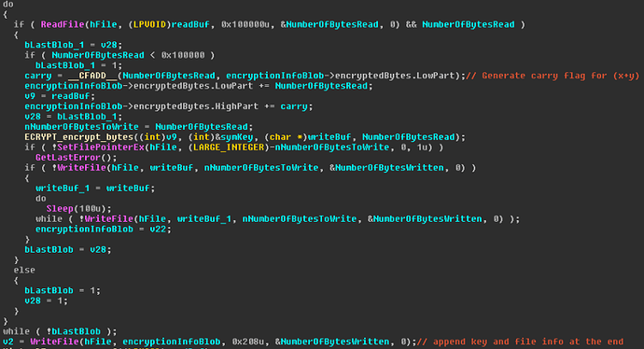The height and width of the screenshot is (349, 644).
Task: Click the else keyword
Action: point(24,271)
